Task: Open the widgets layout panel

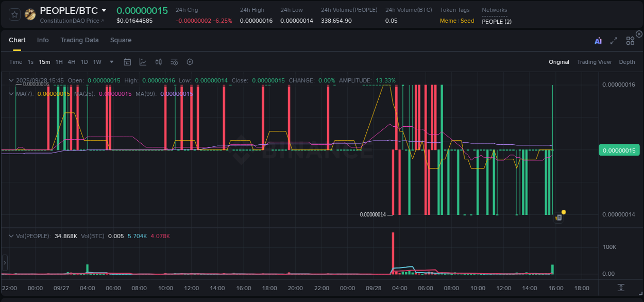Action: click(630, 40)
